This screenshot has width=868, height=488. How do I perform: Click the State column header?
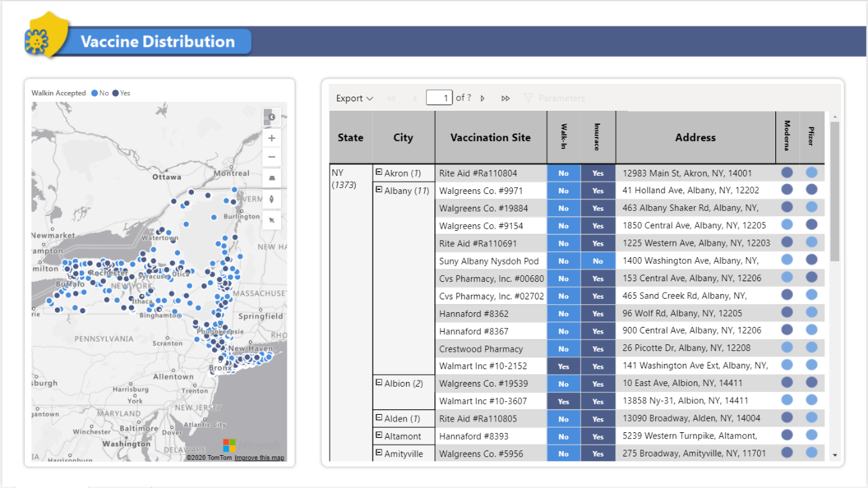350,138
